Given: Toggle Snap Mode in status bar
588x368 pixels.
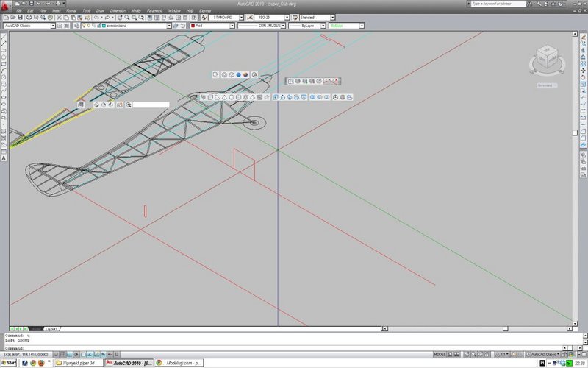Looking at the screenshot, I should point(56,354).
